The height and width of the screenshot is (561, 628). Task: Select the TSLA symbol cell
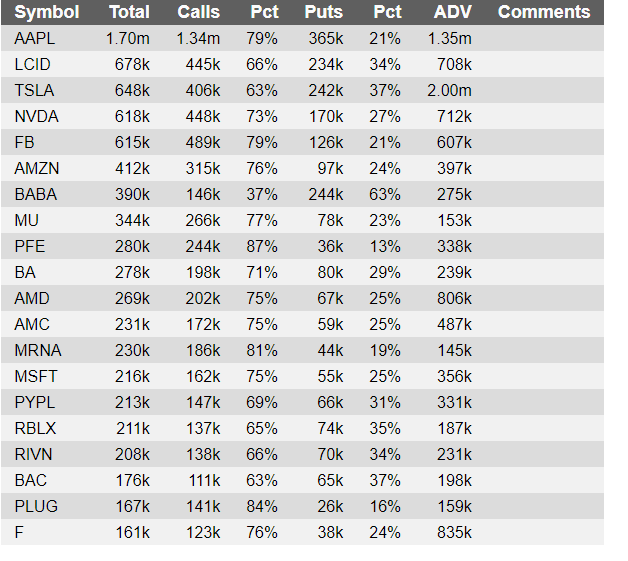[x=35, y=90]
